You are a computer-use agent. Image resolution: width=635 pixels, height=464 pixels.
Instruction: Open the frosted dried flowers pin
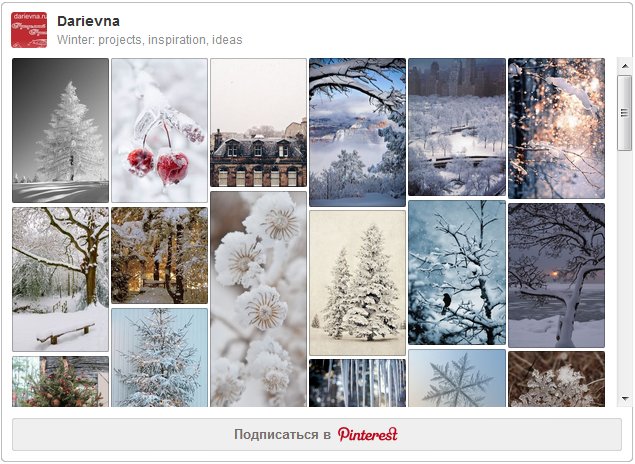coord(258,299)
